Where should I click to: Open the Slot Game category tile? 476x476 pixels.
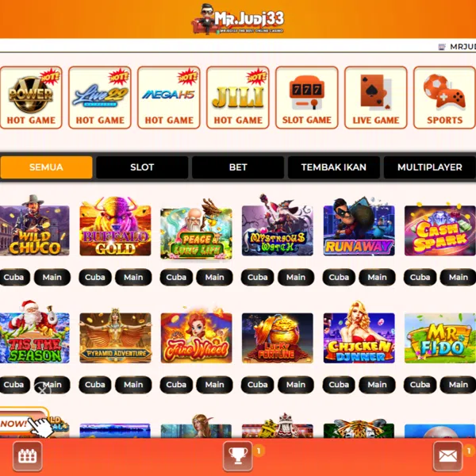[306, 98]
